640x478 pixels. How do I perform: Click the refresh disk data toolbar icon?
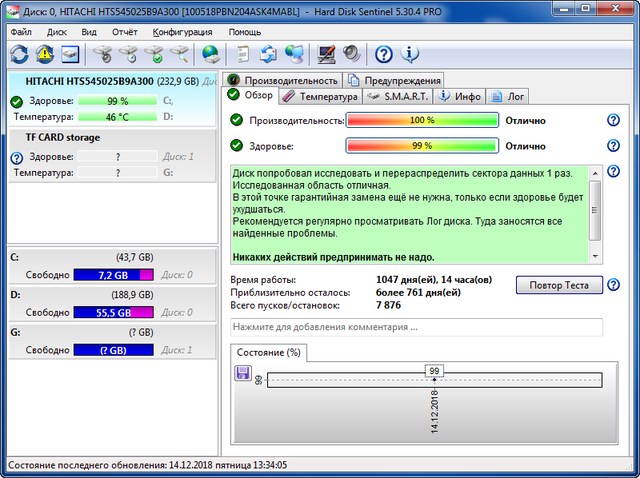pyautogui.click(x=19, y=54)
